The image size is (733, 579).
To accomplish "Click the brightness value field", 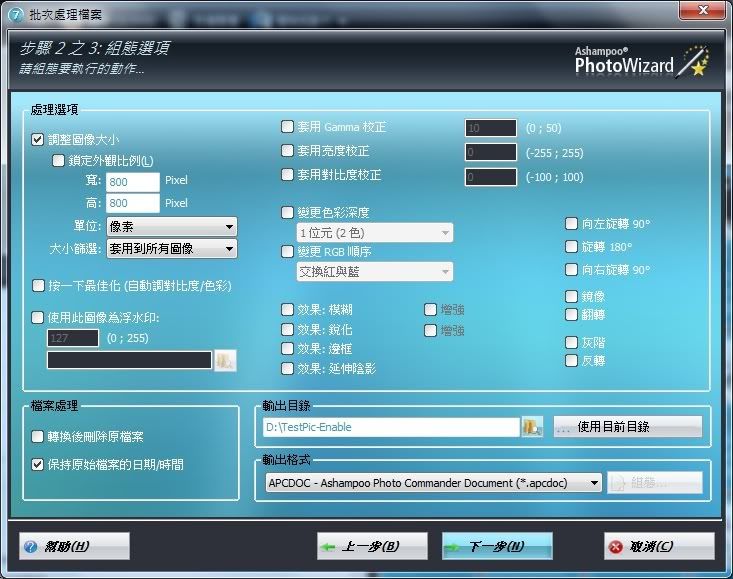I will 491,152.
